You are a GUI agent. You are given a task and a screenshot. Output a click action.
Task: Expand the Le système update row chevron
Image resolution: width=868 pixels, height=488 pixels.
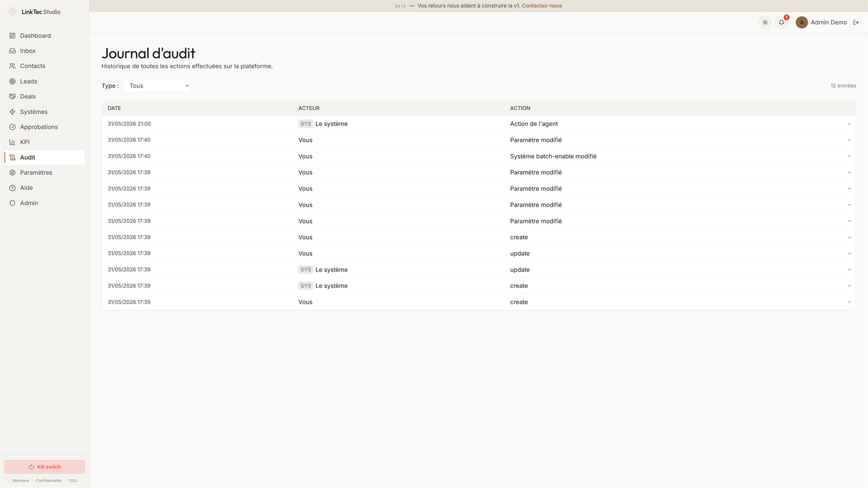coord(850,269)
